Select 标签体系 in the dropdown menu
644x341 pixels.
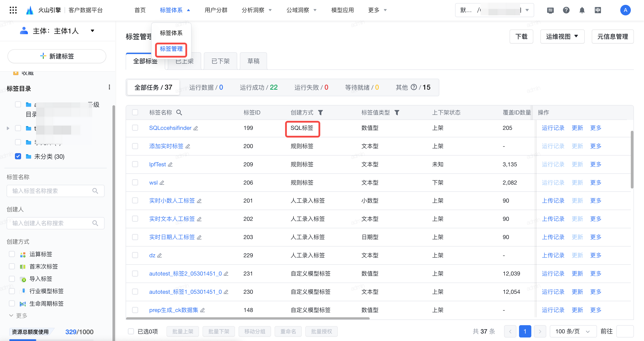tap(171, 33)
